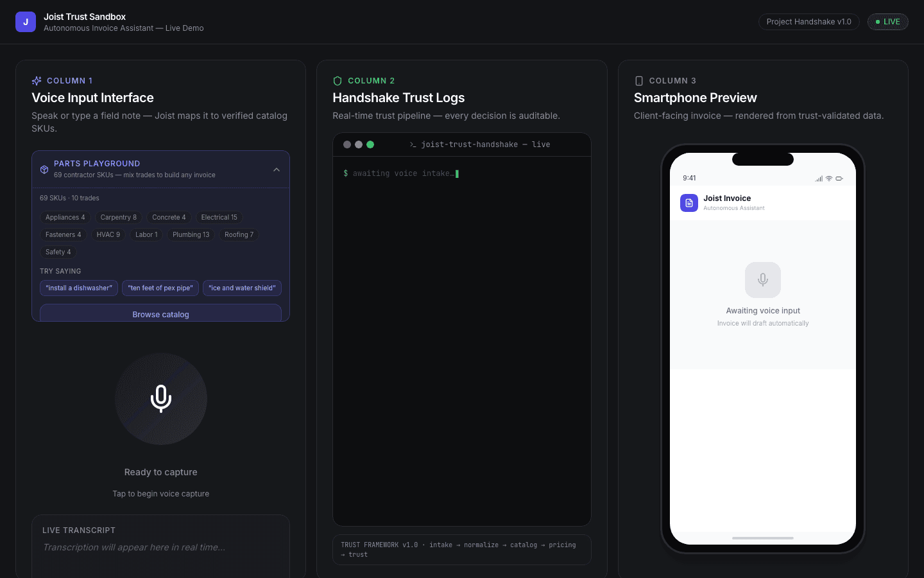
Task: Click the "awaiting voice intake" terminal line
Action: click(401, 173)
